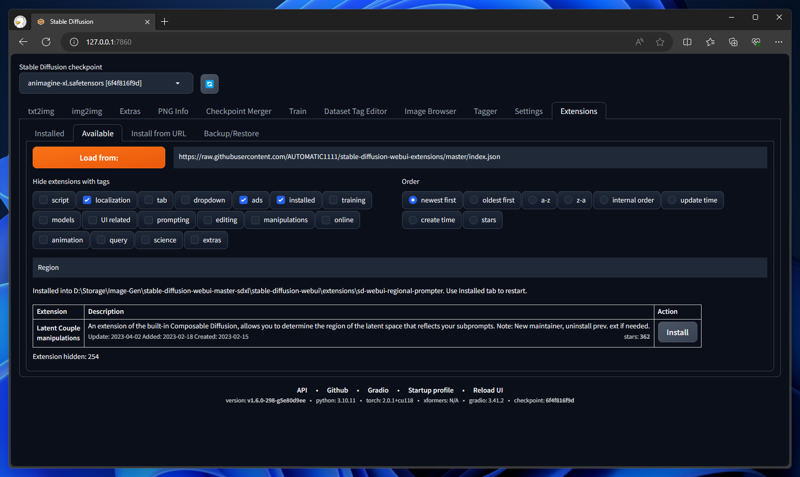Viewport: 800px width, 477px height.
Task: Reload the page with the browser refresh icon
Action: coord(46,42)
